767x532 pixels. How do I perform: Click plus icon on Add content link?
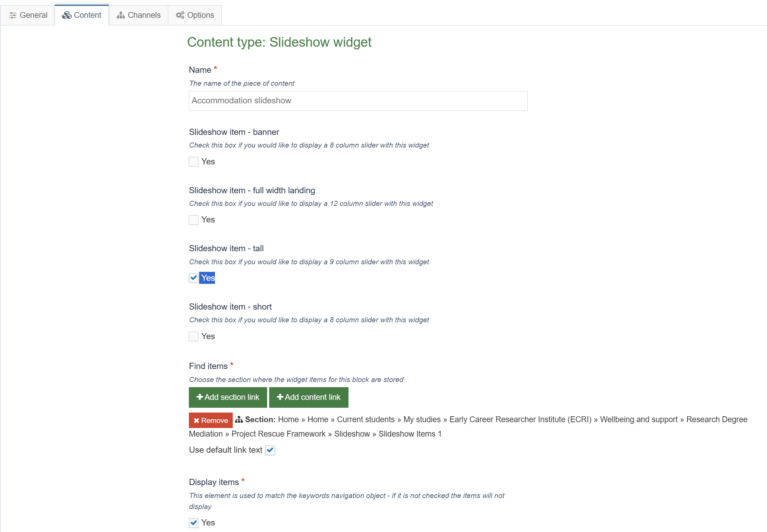(280, 397)
